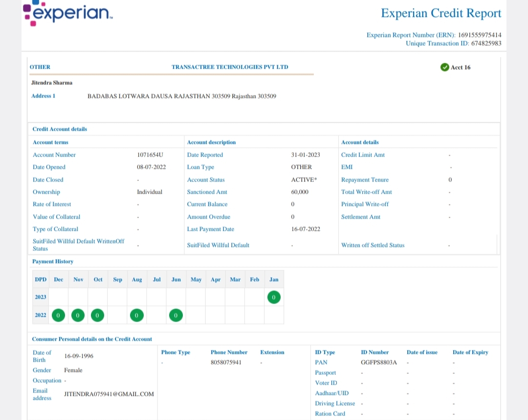Click the Experian Report Number text
The height and width of the screenshot is (420, 528).
(x=434, y=35)
